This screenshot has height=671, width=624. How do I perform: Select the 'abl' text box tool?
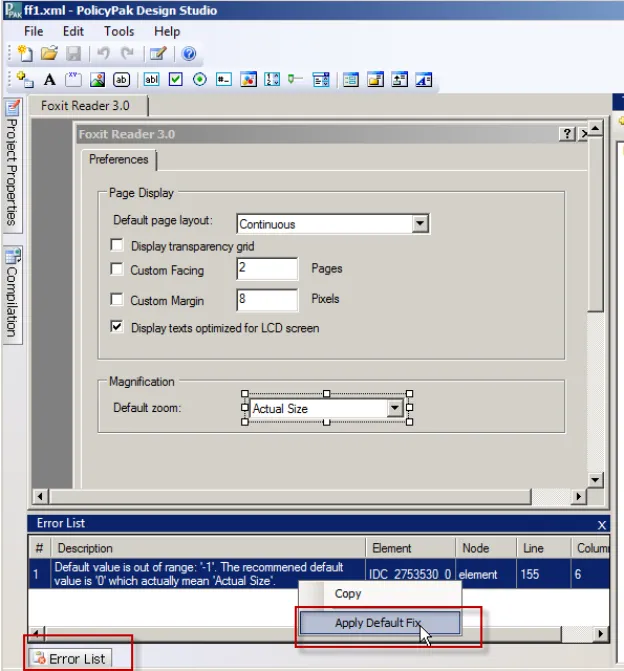(x=151, y=80)
